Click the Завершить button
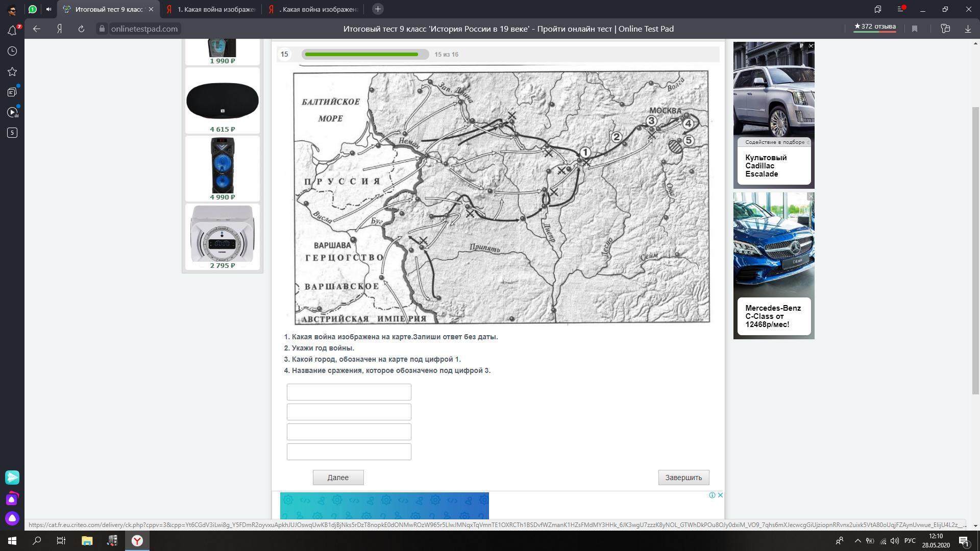 point(683,478)
